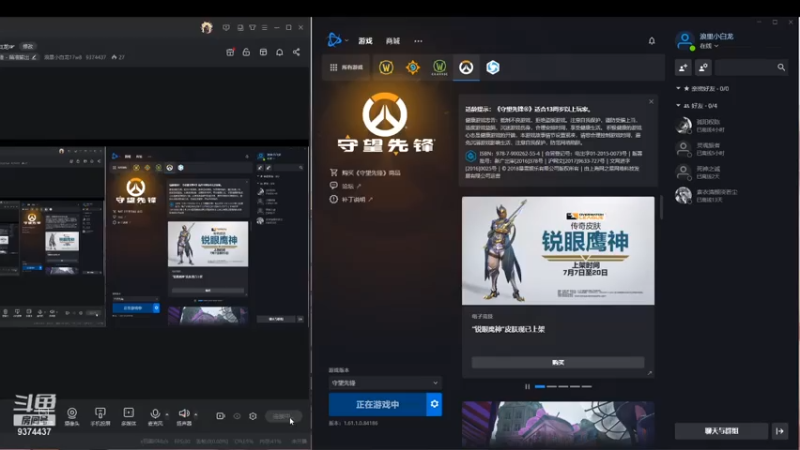Click the friends search magnifier icon
Image resolution: width=800 pixels, height=450 pixels.
point(781,67)
